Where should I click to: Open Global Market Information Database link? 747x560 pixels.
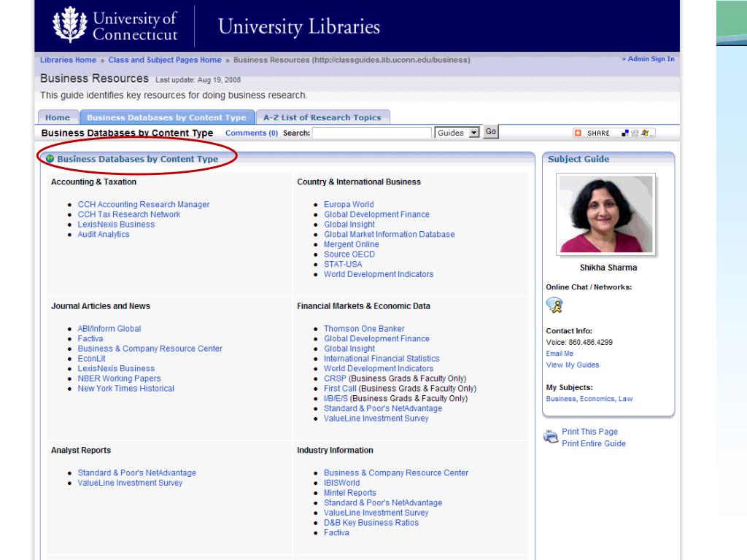point(390,234)
